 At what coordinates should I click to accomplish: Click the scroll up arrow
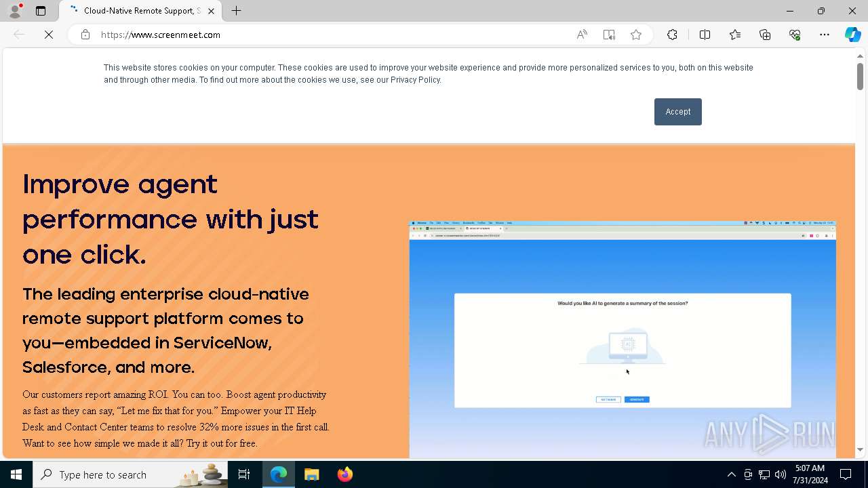tap(860, 56)
